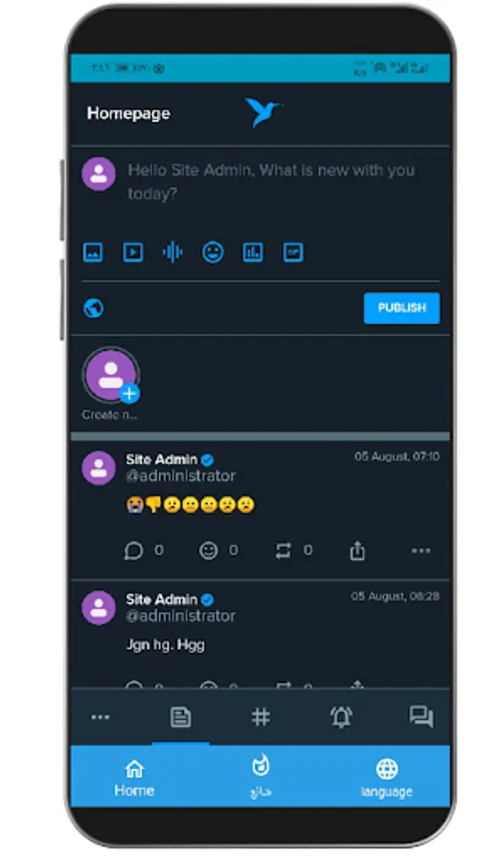Image resolution: width=504 pixels, height=863 pixels.
Task: Record audio with the waveform icon
Action: pos(172,252)
